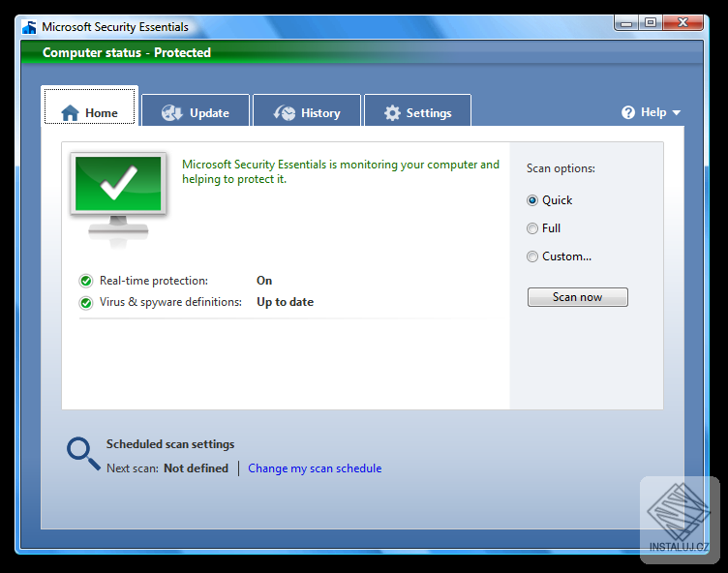
Task: Click the 'Scan options:' label
Action: point(561,168)
